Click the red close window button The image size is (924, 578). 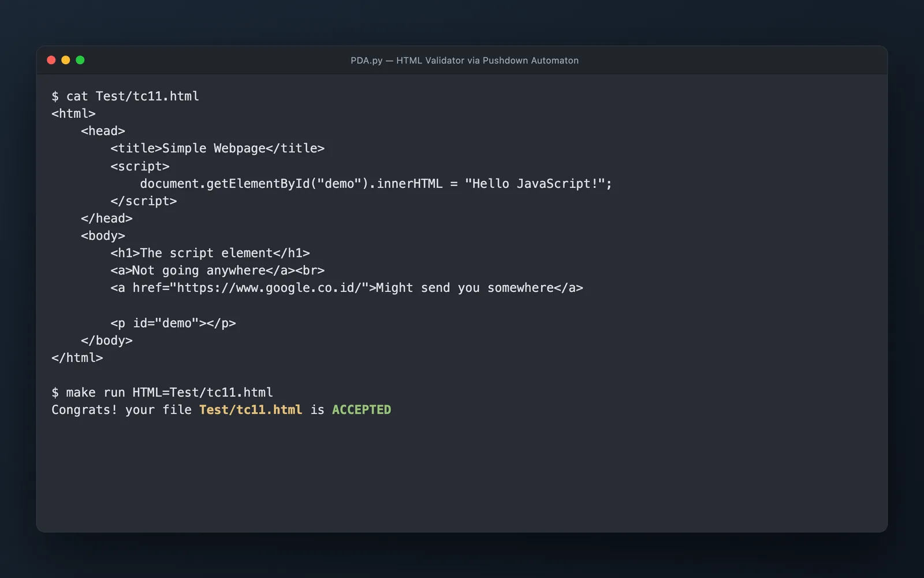(x=51, y=60)
